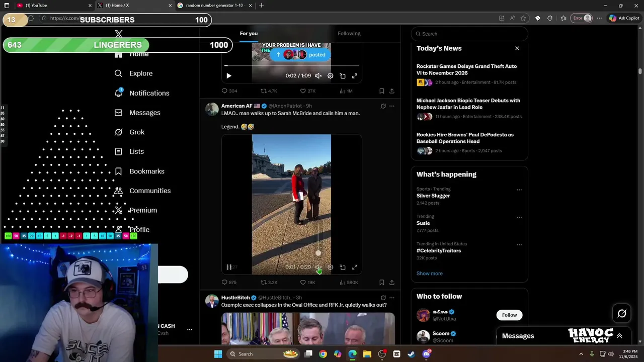Viewport: 644px width, 362px height.
Task: Follow the uLxa account
Action: pyautogui.click(x=509, y=315)
